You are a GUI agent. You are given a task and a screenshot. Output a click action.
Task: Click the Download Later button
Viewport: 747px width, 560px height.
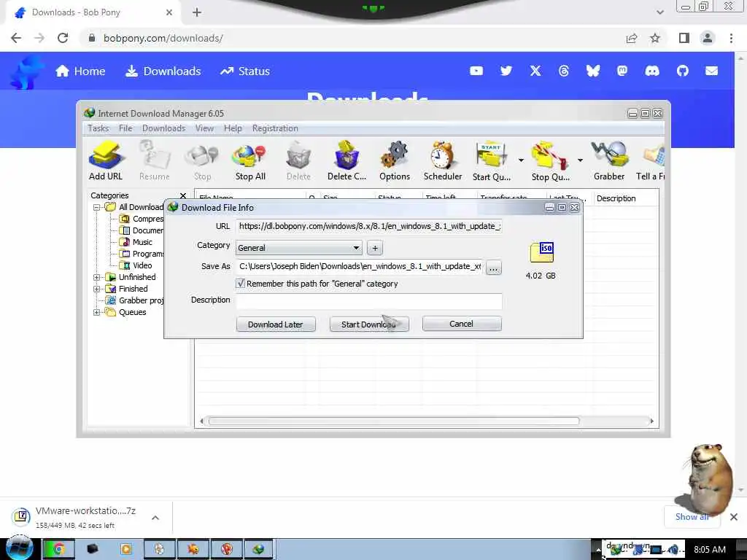(275, 324)
